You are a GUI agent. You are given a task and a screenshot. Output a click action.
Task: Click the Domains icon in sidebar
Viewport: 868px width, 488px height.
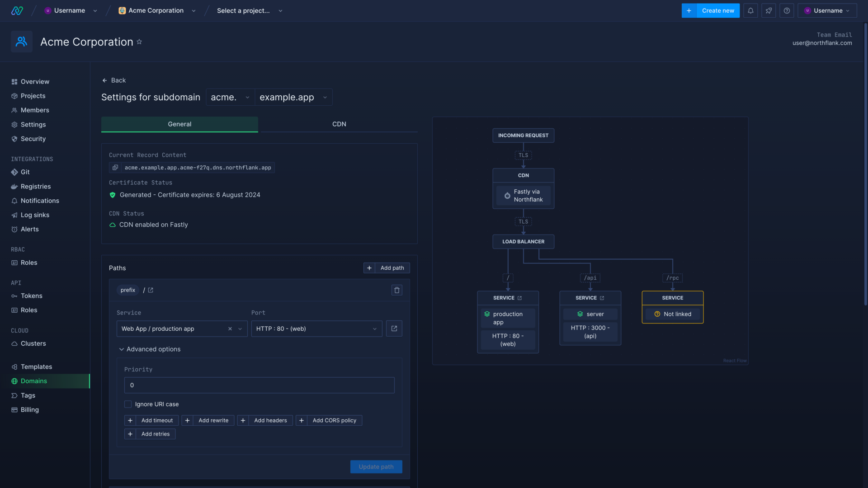click(14, 381)
